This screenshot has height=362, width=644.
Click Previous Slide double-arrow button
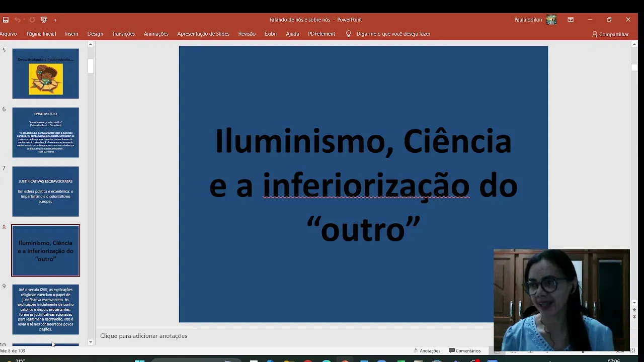point(634,310)
